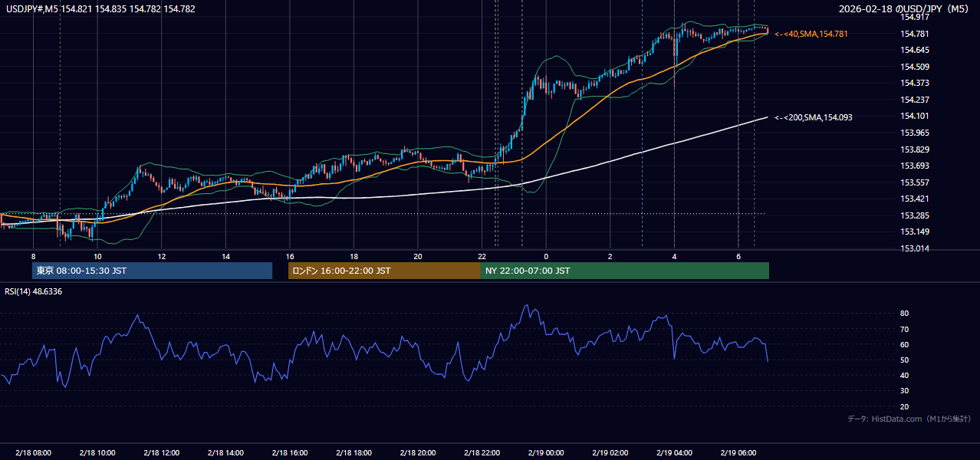Click the NY session bar 22:00-07:00 JST
Viewport: 980px width, 460px height.
(625, 271)
